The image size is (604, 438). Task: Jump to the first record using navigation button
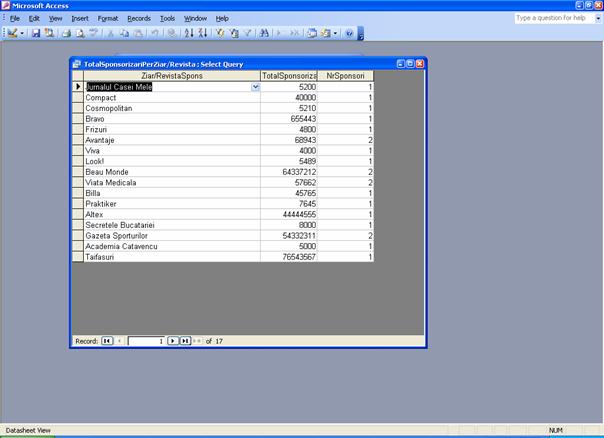107,341
